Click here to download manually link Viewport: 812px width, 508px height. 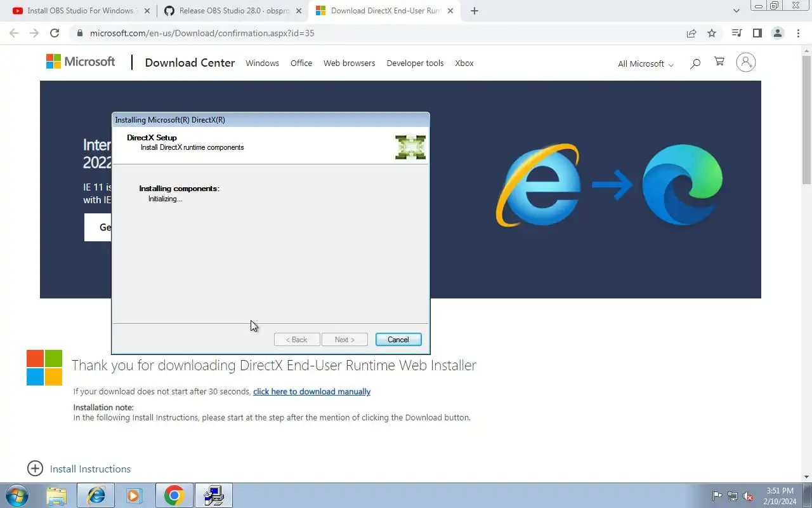click(x=311, y=392)
